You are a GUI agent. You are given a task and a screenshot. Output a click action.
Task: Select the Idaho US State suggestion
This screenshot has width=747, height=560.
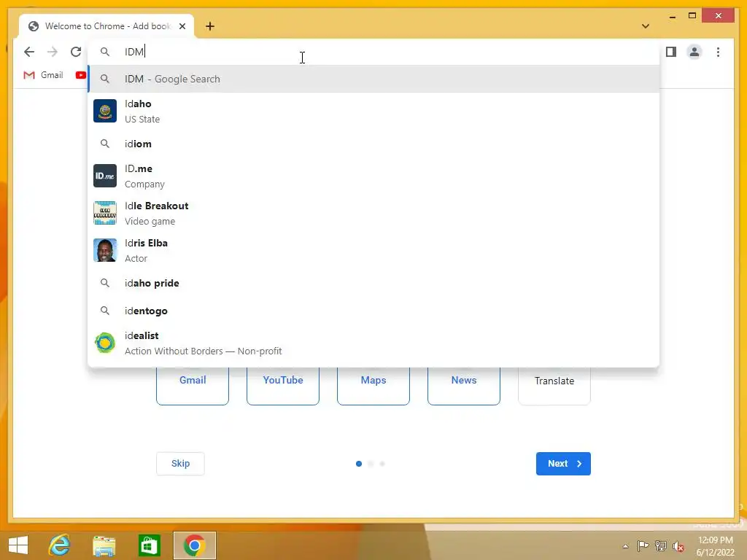[374, 111]
